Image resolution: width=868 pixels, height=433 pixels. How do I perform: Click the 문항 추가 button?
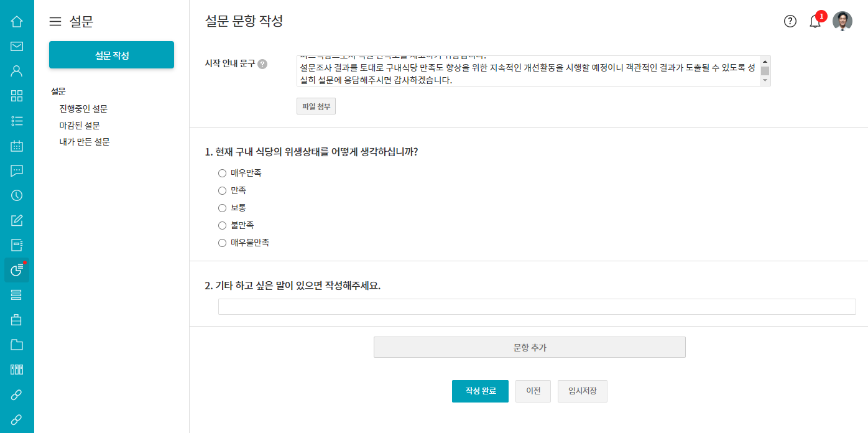point(529,348)
